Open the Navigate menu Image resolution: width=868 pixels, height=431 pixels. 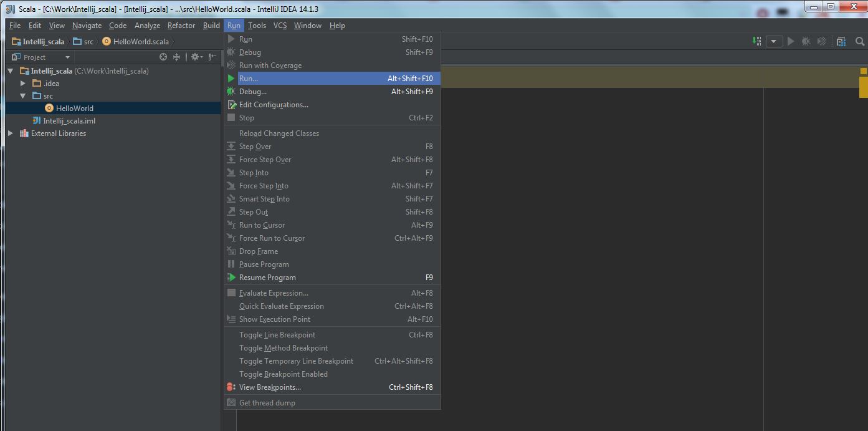pyautogui.click(x=87, y=26)
